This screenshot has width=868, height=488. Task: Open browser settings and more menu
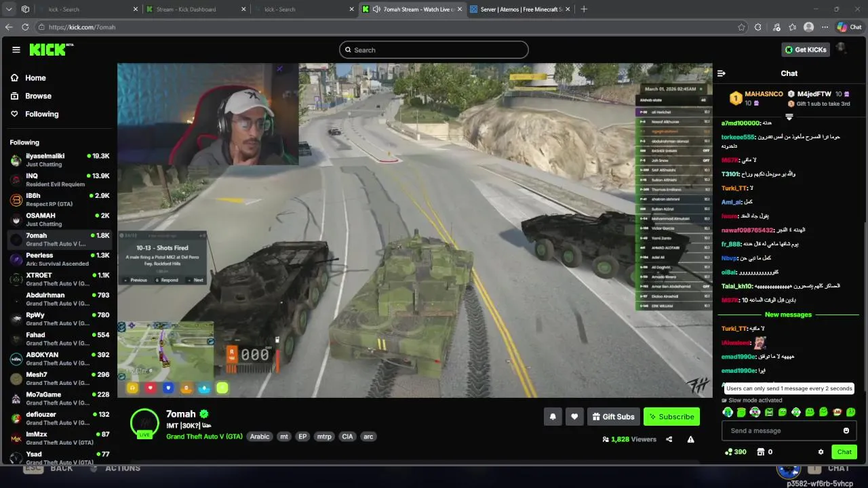[x=825, y=27]
